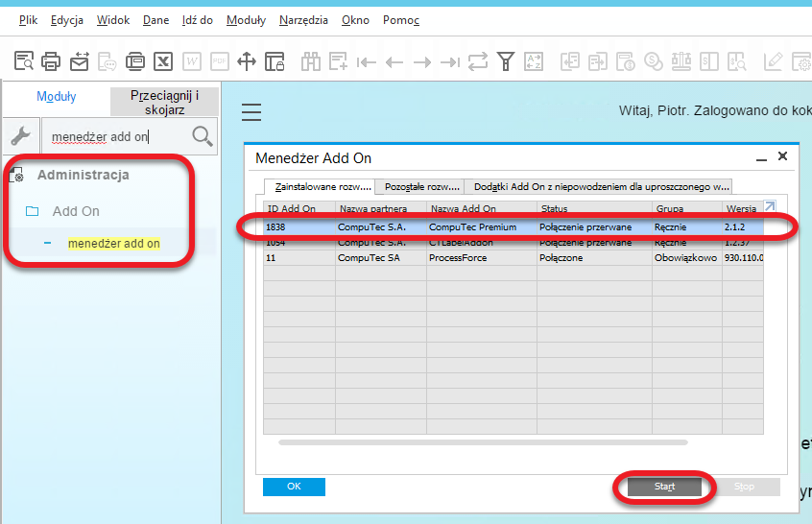Screen dimensions: 812x524
Task: Click the wrench icon beside search field
Action: [20, 136]
